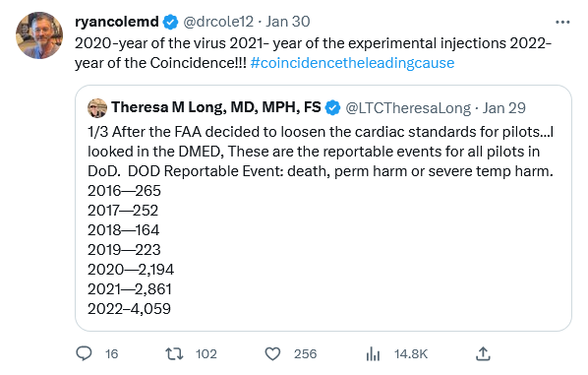Open the @LTCTheresaLong handle
The width and height of the screenshot is (588, 375).
pyautogui.click(x=408, y=108)
